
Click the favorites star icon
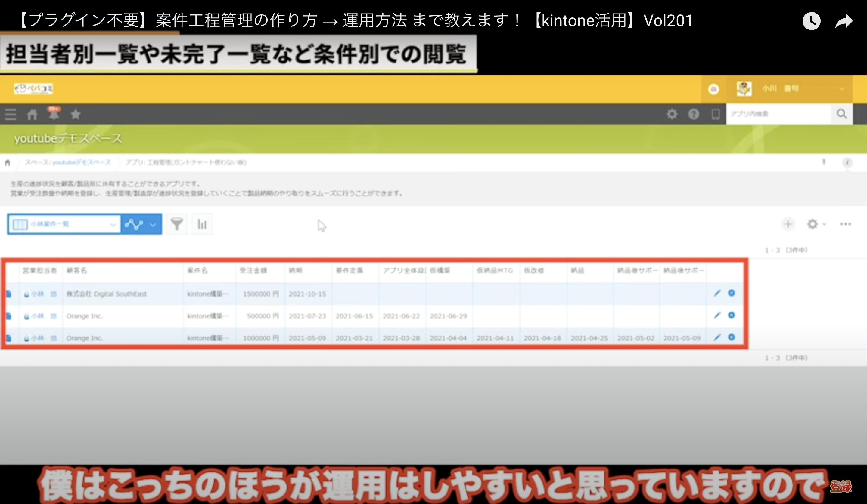click(76, 115)
